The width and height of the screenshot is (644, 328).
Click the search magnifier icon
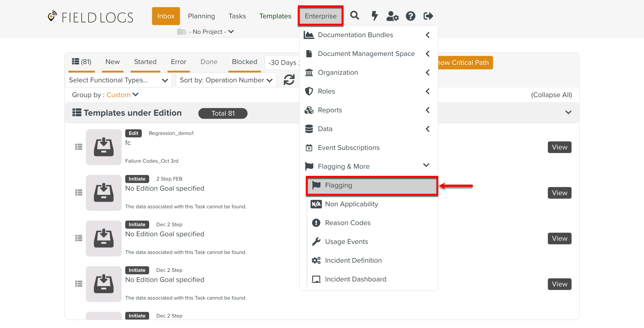(354, 16)
